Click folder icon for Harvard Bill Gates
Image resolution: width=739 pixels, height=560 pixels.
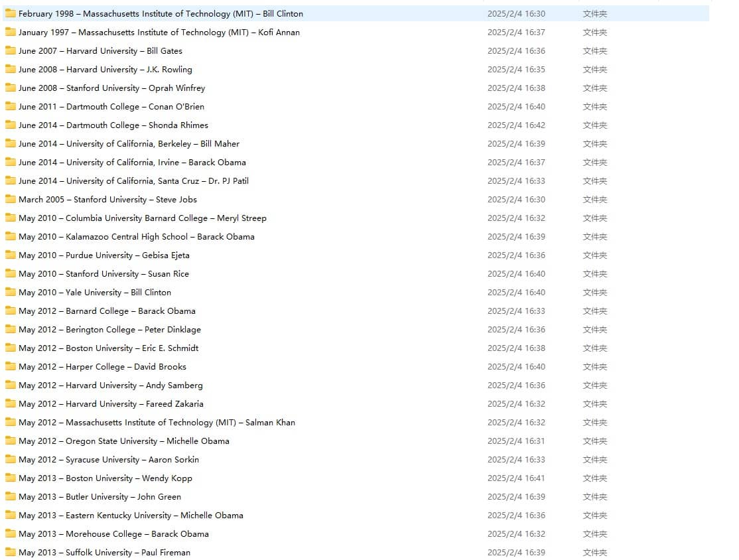[11, 50]
